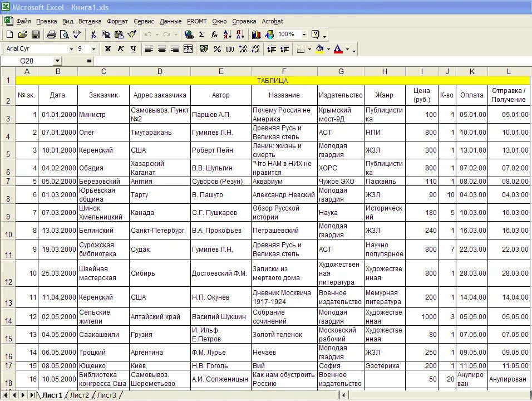532x401 pixels.
Task: Decrease decimal places icon
Action: [255, 49]
